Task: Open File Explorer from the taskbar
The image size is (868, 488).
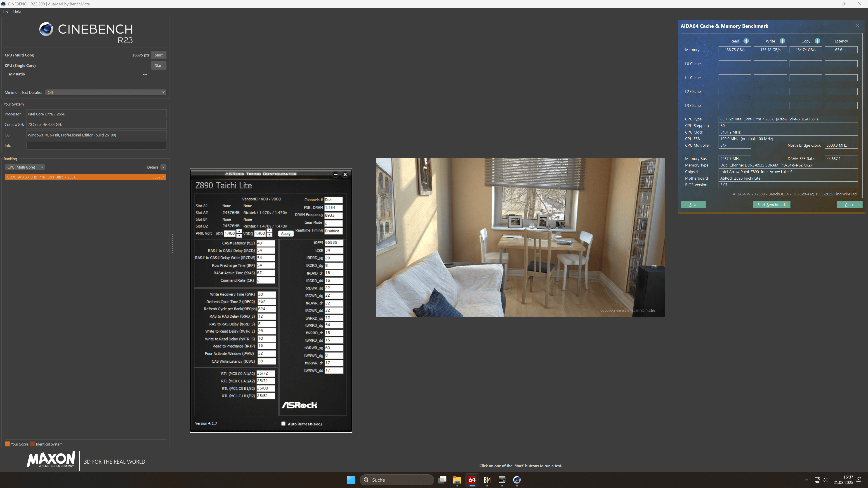Action: (x=457, y=480)
